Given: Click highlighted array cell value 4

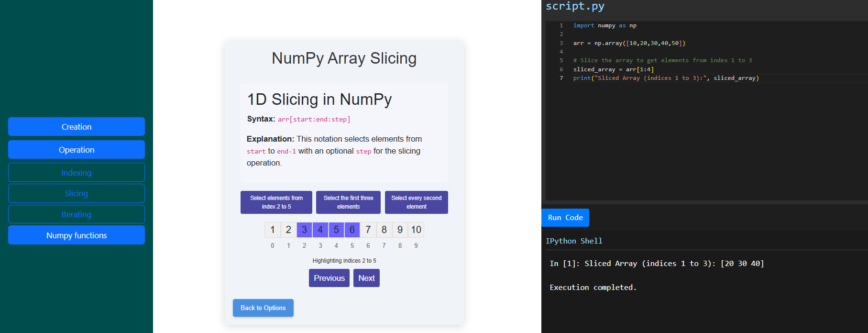Looking at the screenshot, I should click(x=320, y=230).
